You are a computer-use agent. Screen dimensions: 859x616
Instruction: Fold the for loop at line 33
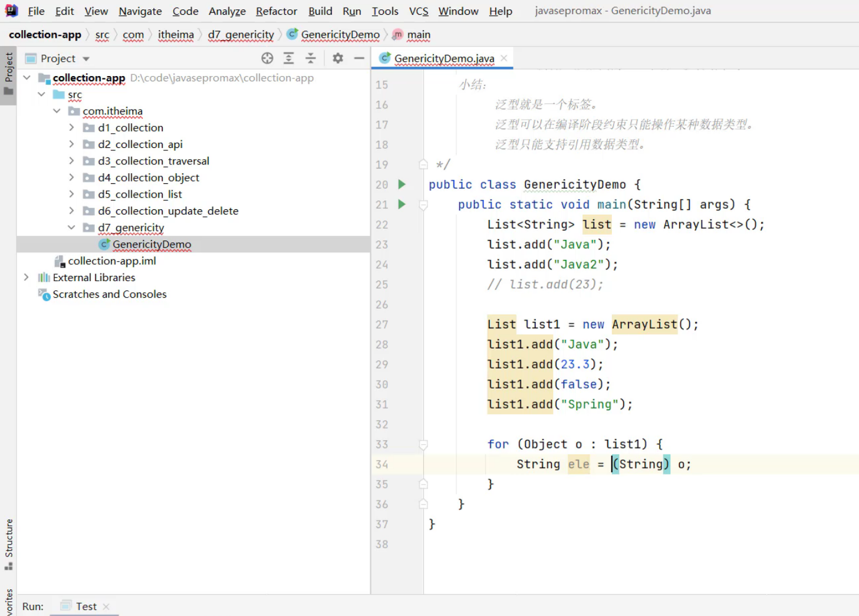pyautogui.click(x=423, y=444)
